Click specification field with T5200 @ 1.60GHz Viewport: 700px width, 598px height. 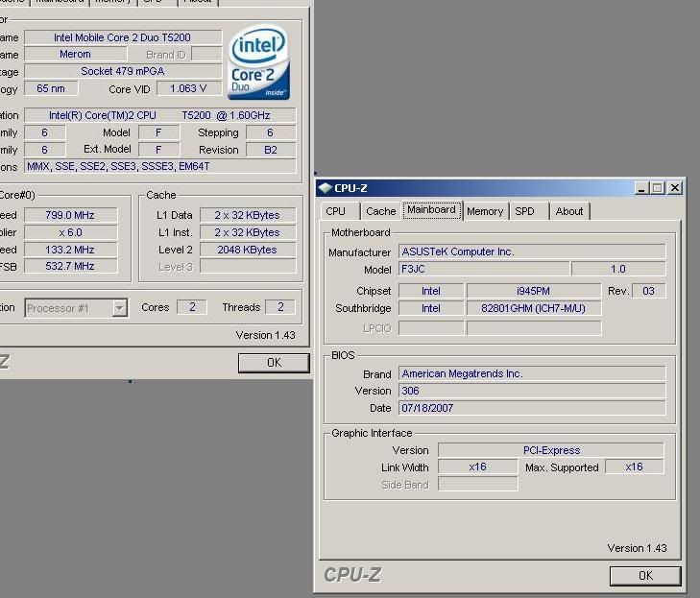(x=159, y=115)
